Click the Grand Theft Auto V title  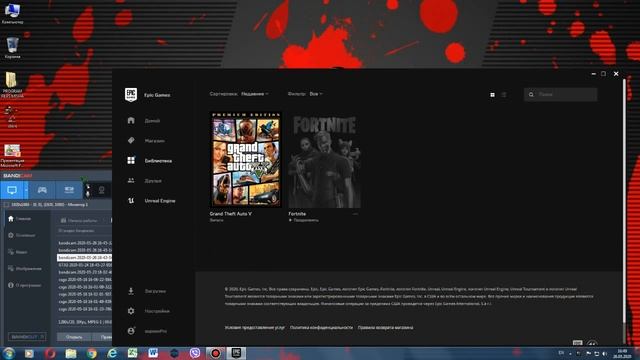[231, 214]
